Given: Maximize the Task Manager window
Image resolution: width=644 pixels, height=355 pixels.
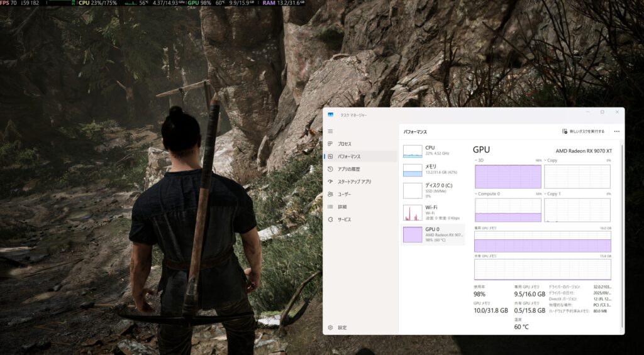Looking at the screenshot, I should 602,112.
